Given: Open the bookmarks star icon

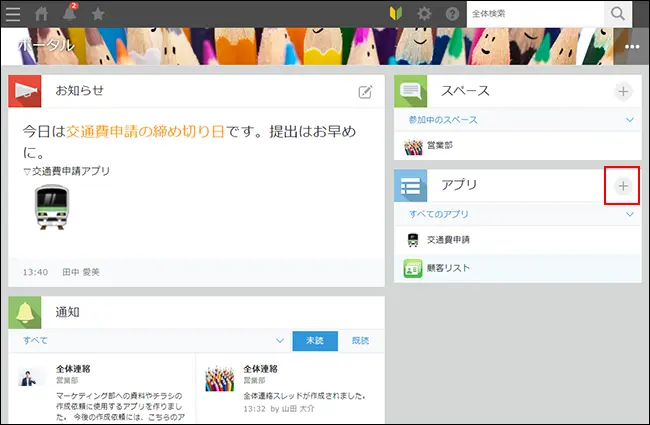Looking at the screenshot, I should point(98,14).
